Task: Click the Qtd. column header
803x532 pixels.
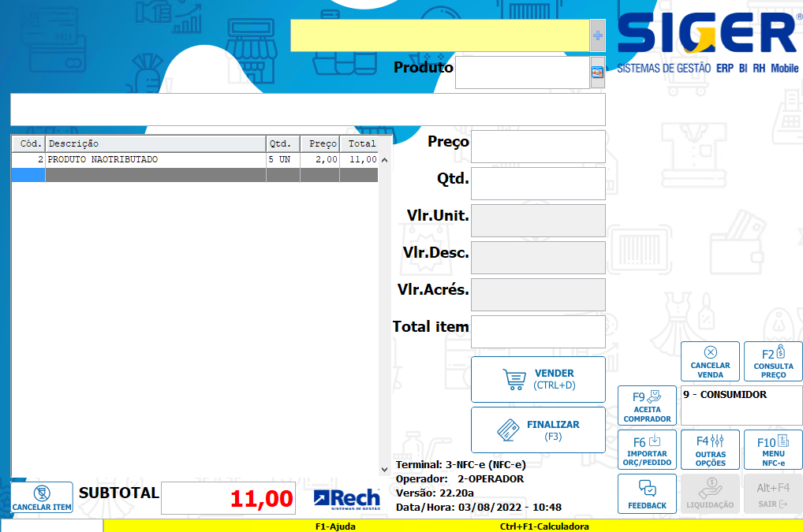Action: point(283,143)
